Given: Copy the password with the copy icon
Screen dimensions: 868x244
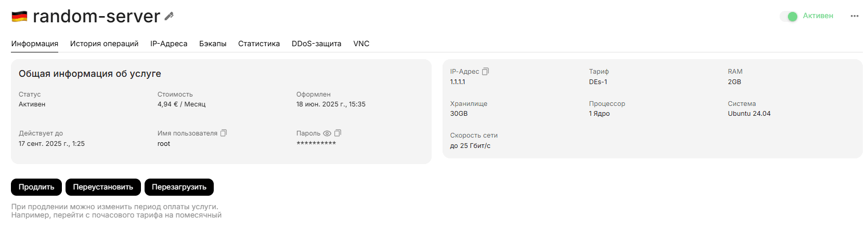Looking at the screenshot, I should point(338,133).
